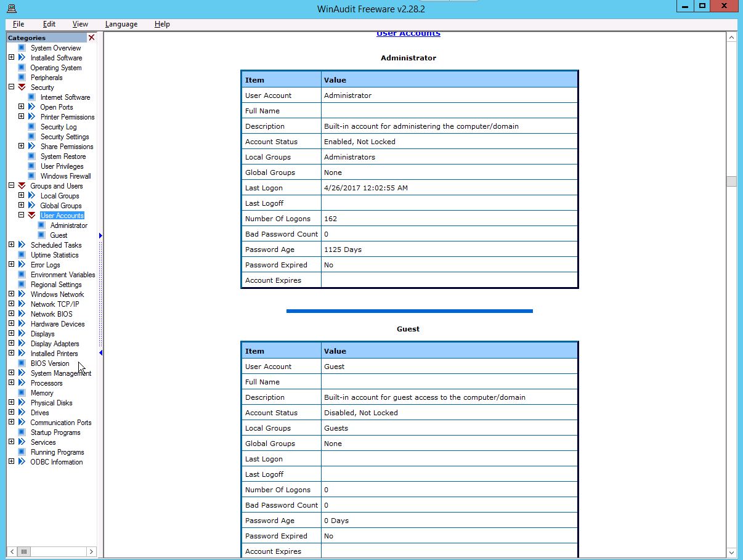743x560 pixels.
Task: Select Drives in the tree
Action: [40, 413]
